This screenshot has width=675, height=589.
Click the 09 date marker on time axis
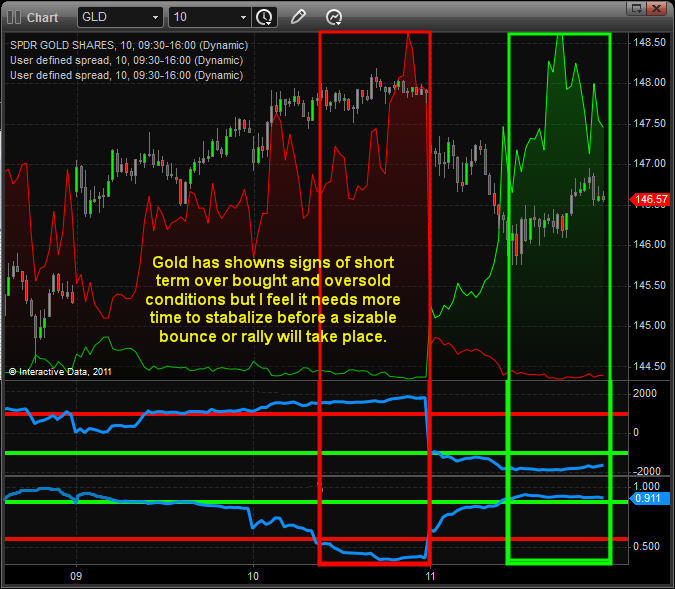[75, 577]
